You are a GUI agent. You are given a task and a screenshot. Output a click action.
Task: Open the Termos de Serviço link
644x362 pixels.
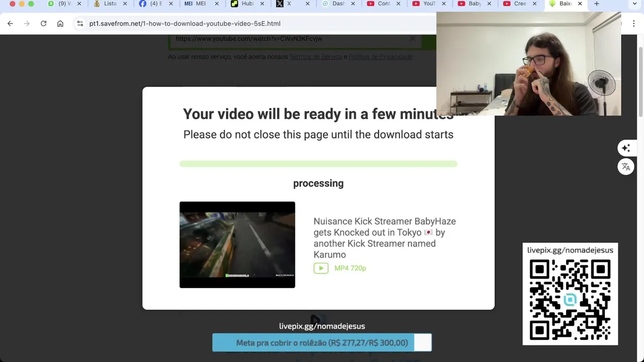point(316,57)
